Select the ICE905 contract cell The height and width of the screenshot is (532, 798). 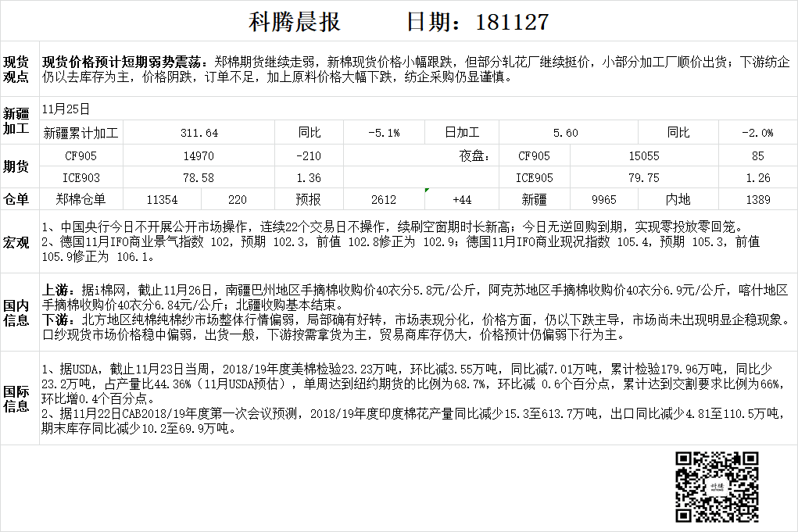tap(534, 178)
